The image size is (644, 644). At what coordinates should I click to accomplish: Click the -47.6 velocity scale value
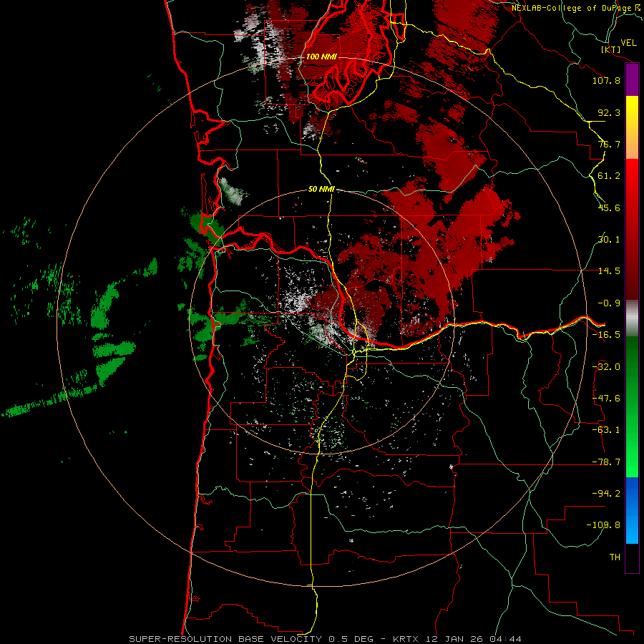pos(606,399)
